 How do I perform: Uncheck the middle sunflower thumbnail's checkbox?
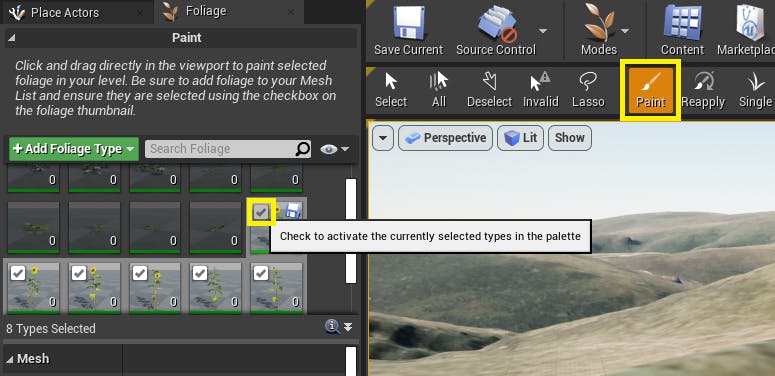click(140, 273)
